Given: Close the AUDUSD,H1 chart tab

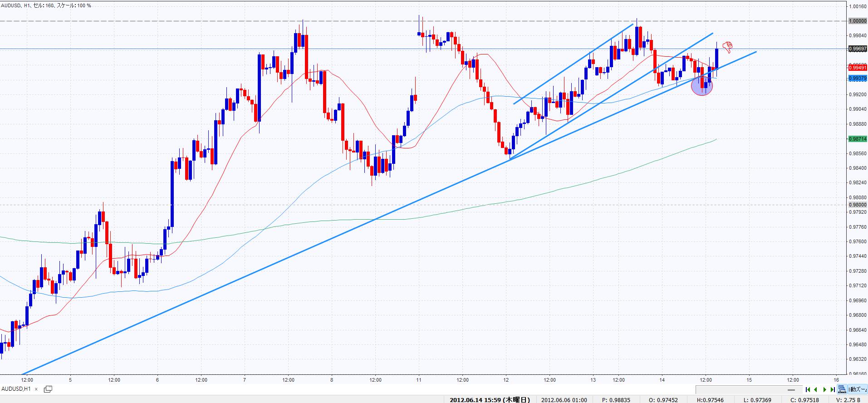Looking at the screenshot, I should [x=36, y=389].
